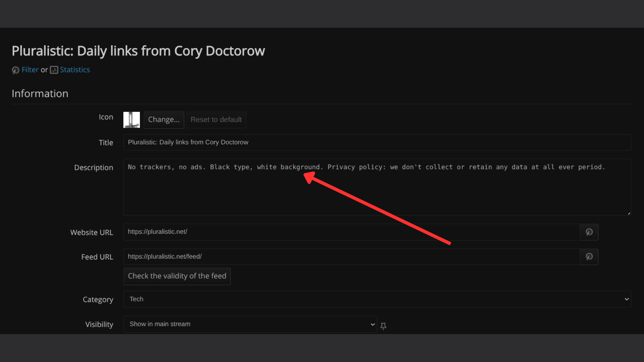Open feed via icon next to Feed URL
Screen dimensions: 644x362
tap(589, 257)
